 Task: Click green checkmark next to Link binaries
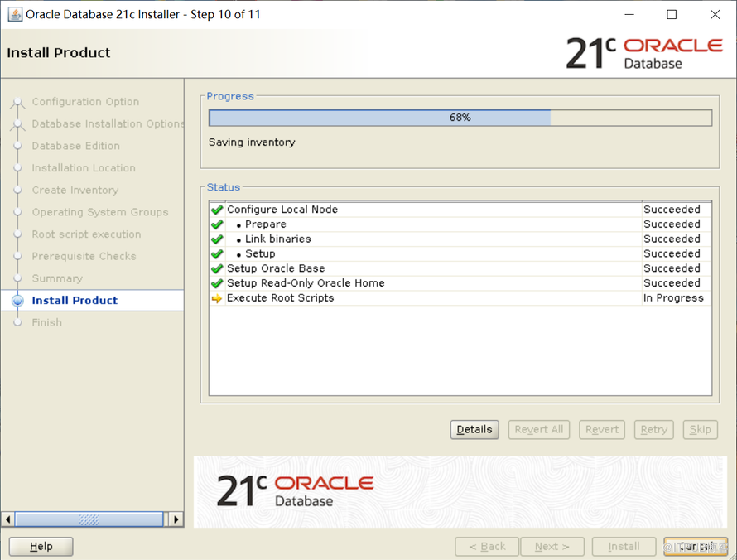[x=217, y=239]
